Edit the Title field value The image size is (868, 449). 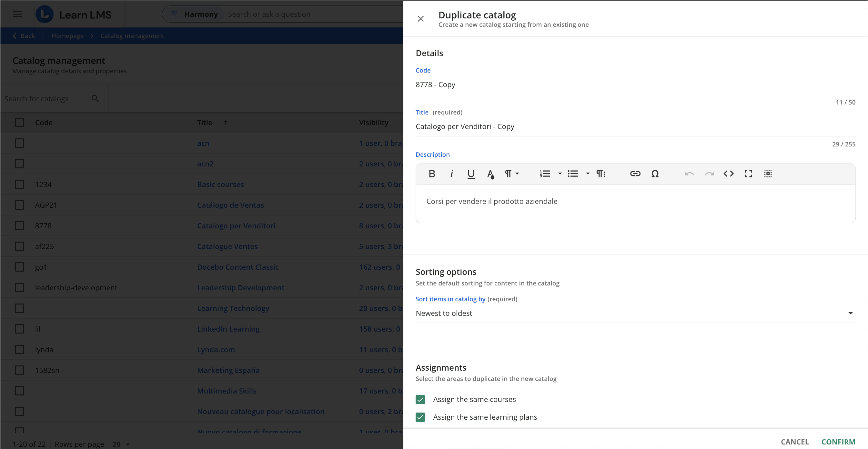pyautogui.click(x=635, y=127)
